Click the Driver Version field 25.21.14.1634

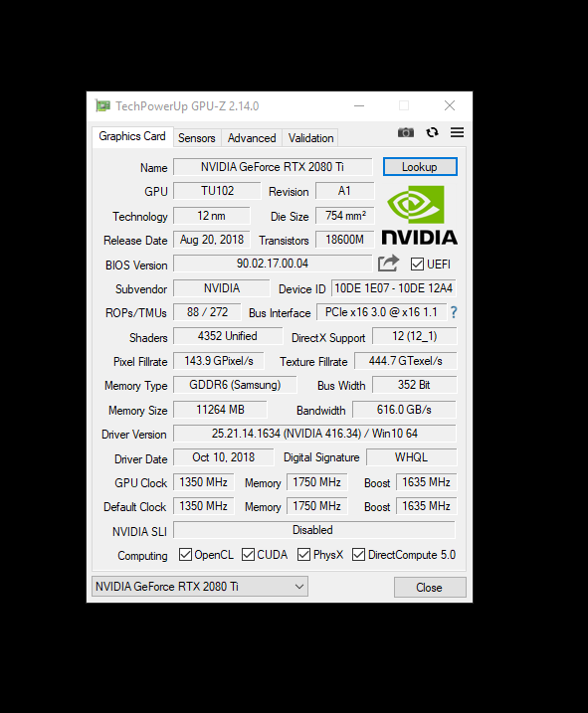[314, 434]
